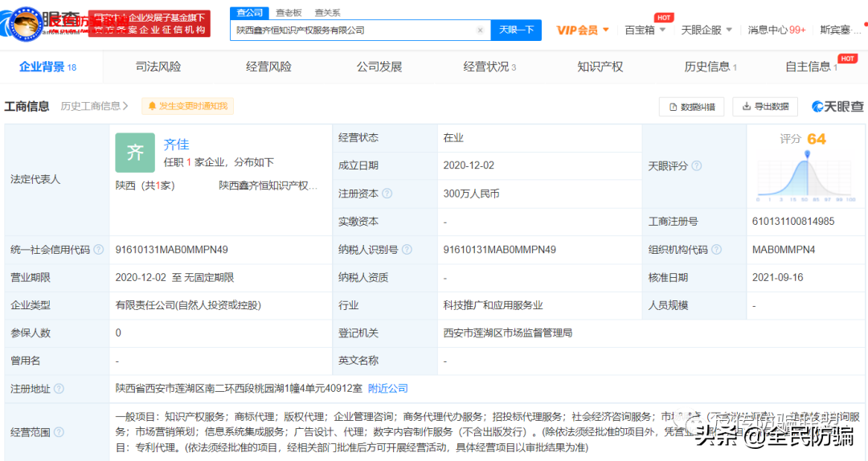868x461 pixels.
Task: Open the 企业背景 tab
Action: click(47, 67)
